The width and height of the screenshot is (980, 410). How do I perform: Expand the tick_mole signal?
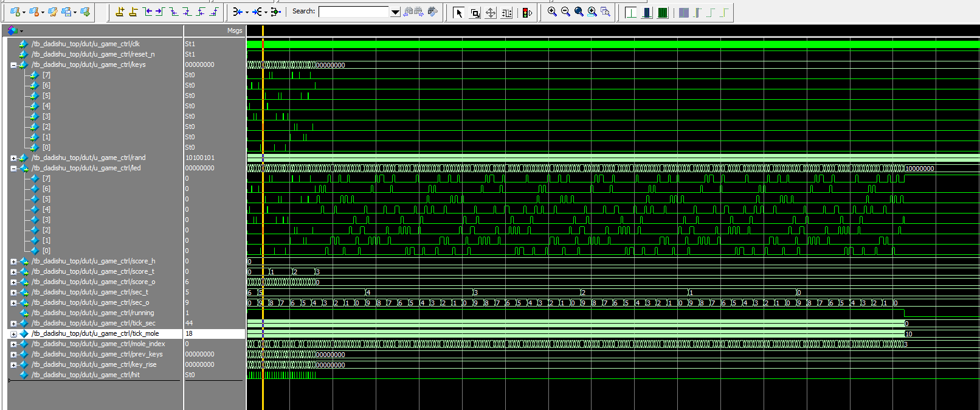click(x=13, y=334)
